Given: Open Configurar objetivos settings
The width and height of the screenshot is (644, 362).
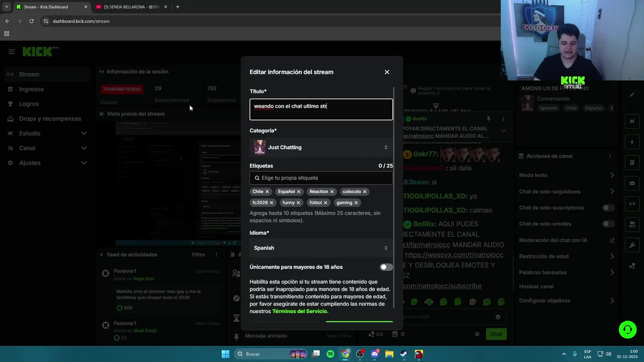Looking at the screenshot, I should (x=567, y=301).
